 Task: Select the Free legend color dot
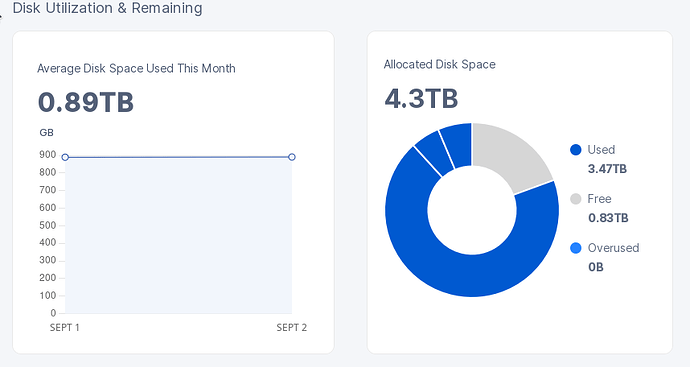click(576, 199)
